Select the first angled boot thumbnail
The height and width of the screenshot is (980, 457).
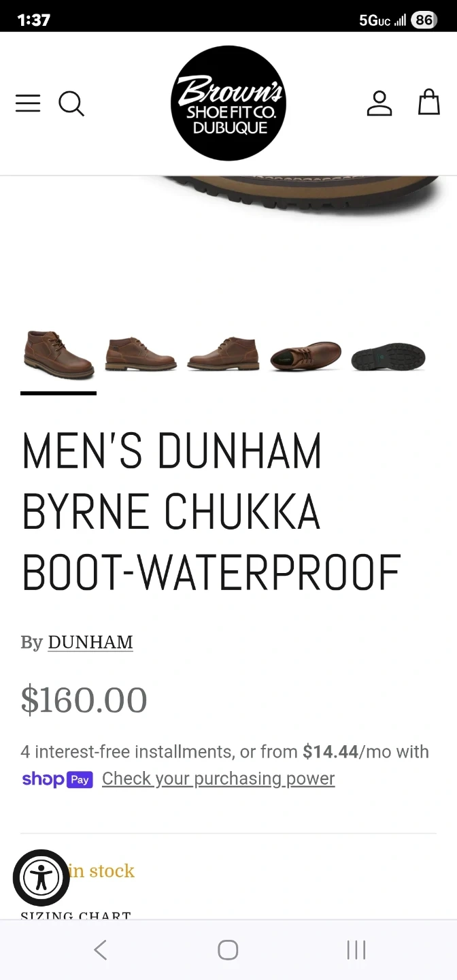[58, 355]
